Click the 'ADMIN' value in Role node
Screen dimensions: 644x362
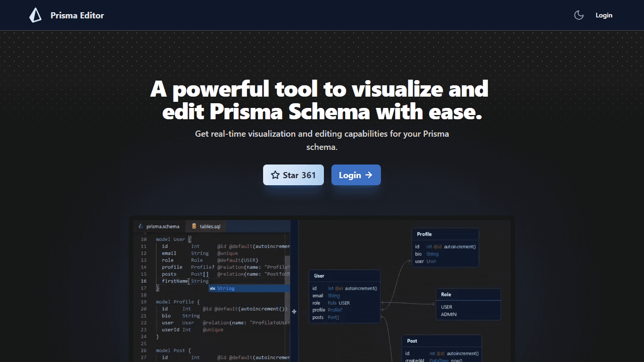[448, 314]
